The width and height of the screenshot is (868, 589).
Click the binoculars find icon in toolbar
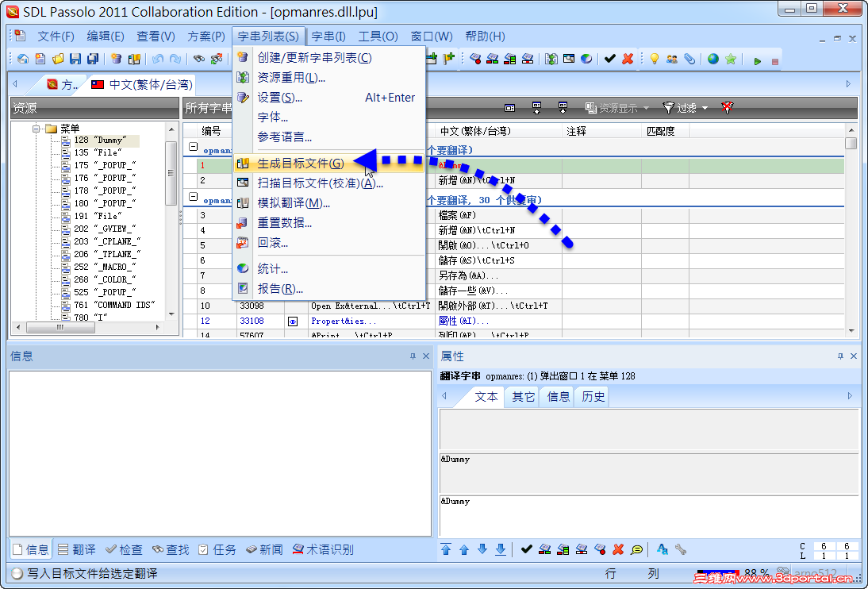coord(198,59)
